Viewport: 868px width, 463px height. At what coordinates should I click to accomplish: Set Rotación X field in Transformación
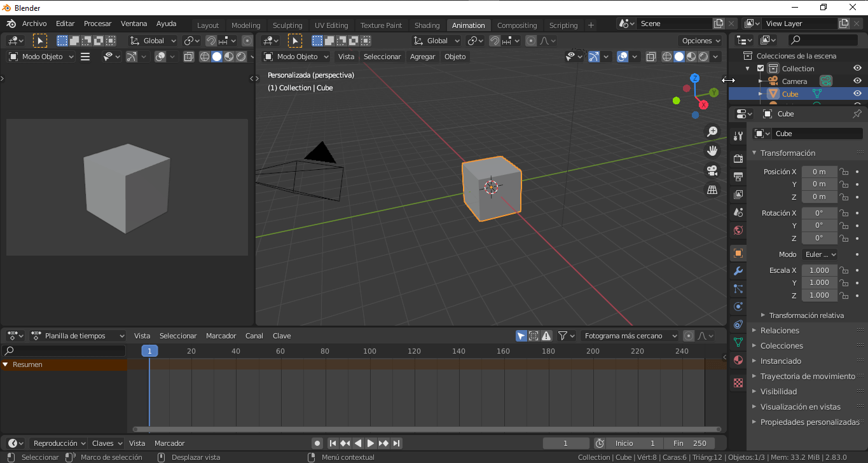(x=819, y=212)
